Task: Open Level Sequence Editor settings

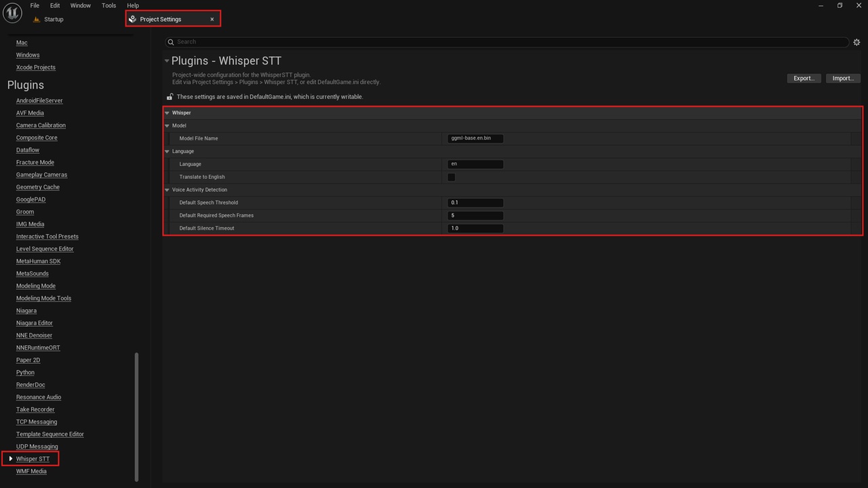Action: coord(45,249)
